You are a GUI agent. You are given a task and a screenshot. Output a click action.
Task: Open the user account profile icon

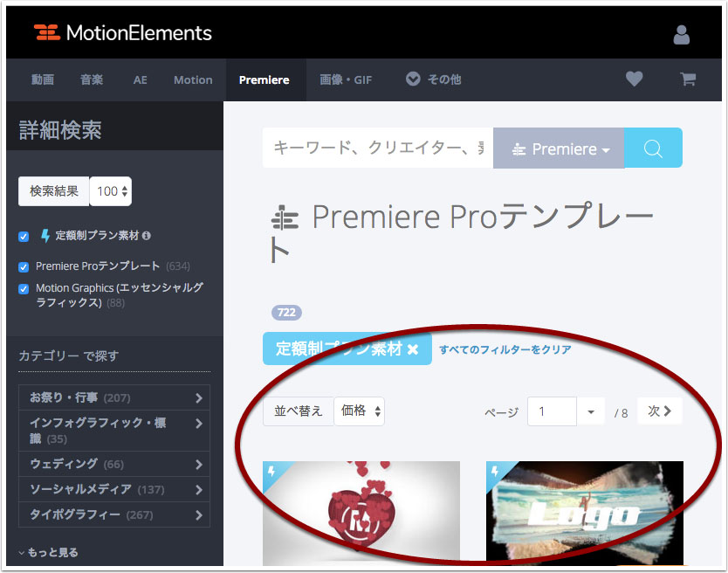(x=681, y=35)
